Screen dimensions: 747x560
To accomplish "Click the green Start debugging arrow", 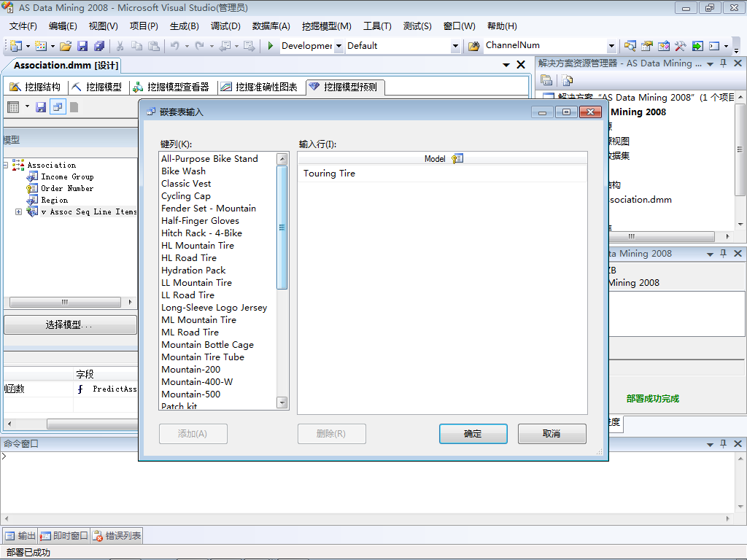I will coord(270,46).
